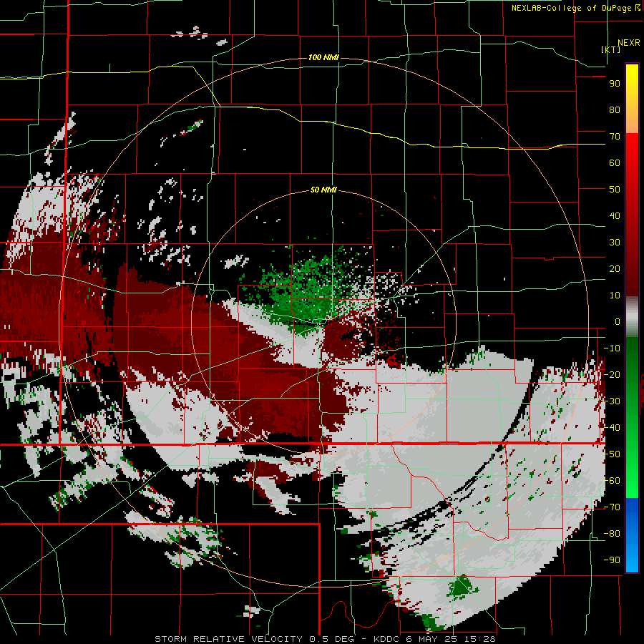Viewport: 644px width, 644px height.
Task: Select the 50 knot scale value
Action: point(615,190)
